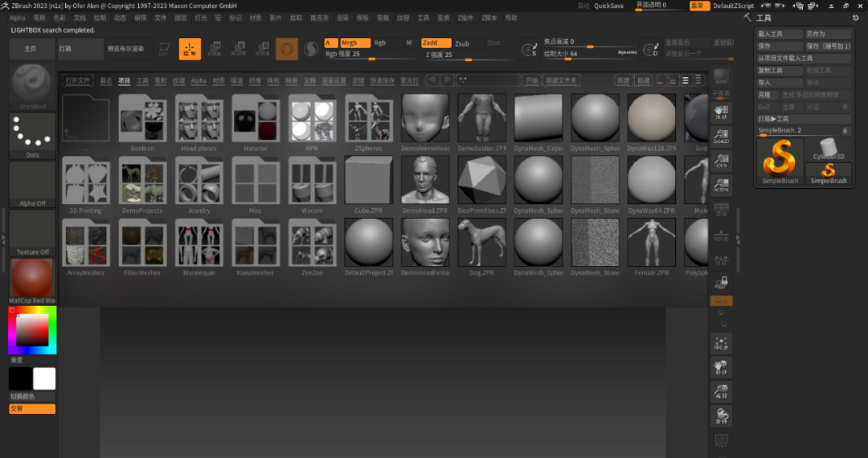Open the MatCap Red Wax material

click(x=33, y=277)
